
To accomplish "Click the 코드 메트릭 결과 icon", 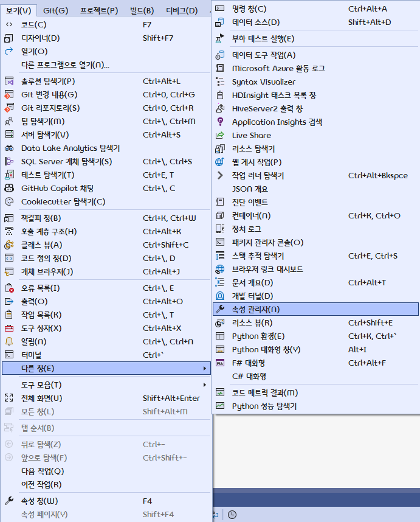I will (220, 393).
